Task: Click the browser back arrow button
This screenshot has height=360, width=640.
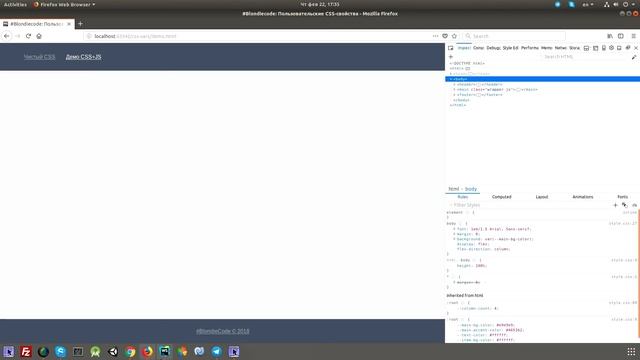Action: pos(7,36)
